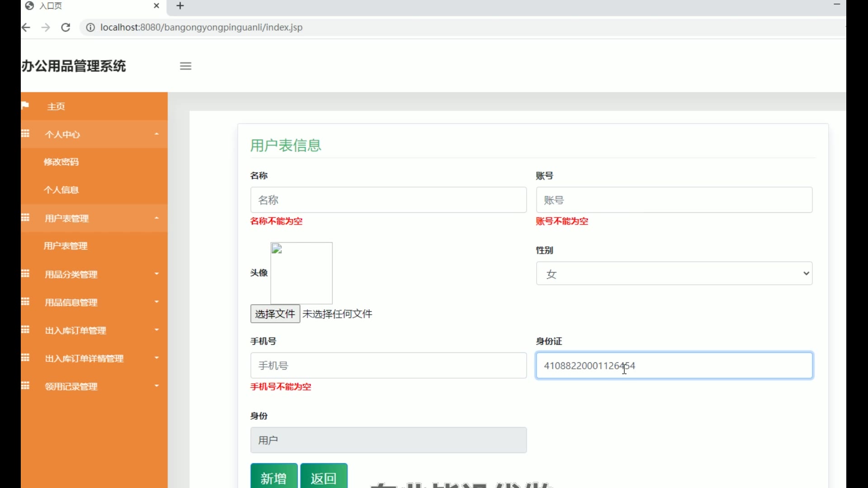Viewport: 868px width, 488px height.
Task: Click the grid icon beside 出入库订单详情管理
Action: click(25, 357)
